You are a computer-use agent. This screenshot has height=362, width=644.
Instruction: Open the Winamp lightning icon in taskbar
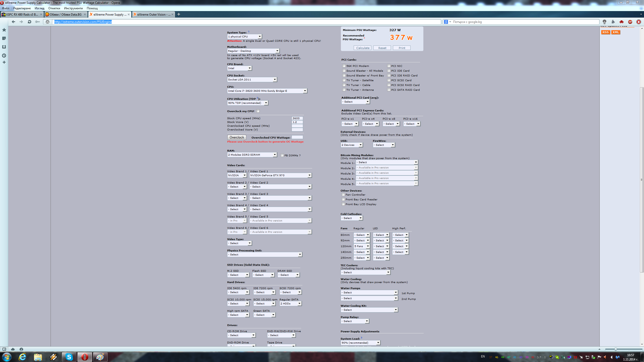coord(53,357)
